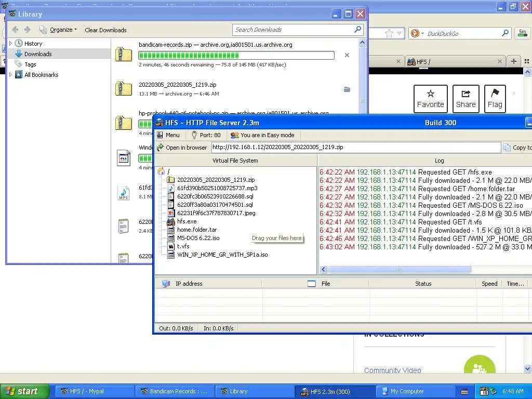
Task: Click the HFS URL address field
Action: (x=356, y=147)
